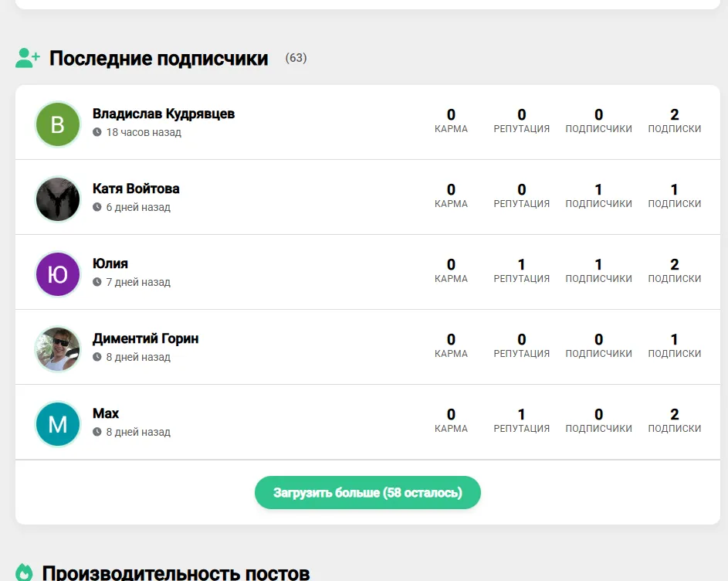Viewport: 728px width, 581px height.
Task: Click Max's teal M avatar
Action: click(x=58, y=424)
